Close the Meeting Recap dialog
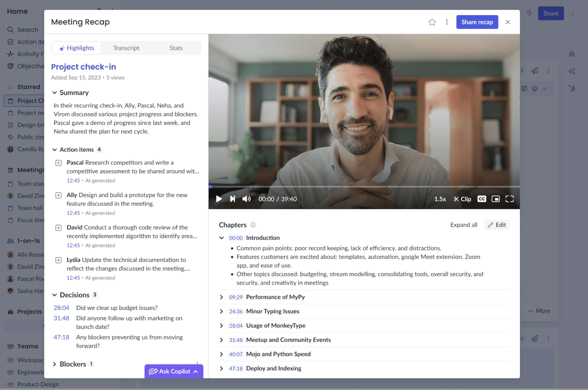 pyautogui.click(x=508, y=22)
